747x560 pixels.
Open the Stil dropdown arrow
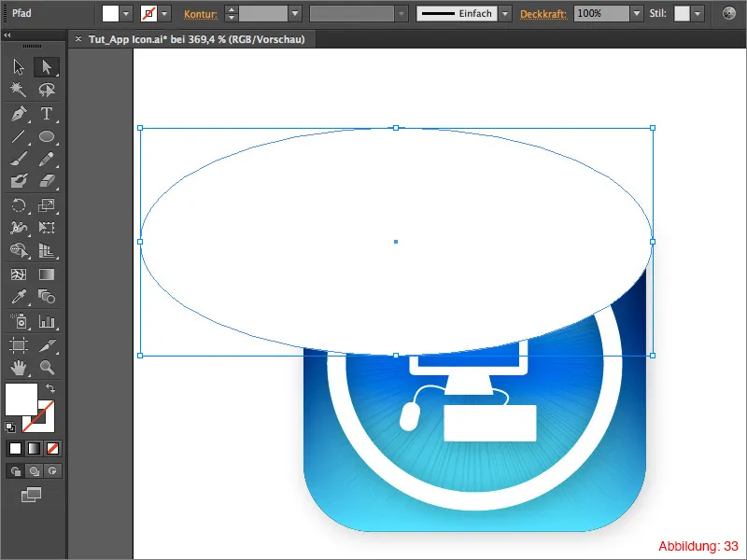click(698, 14)
